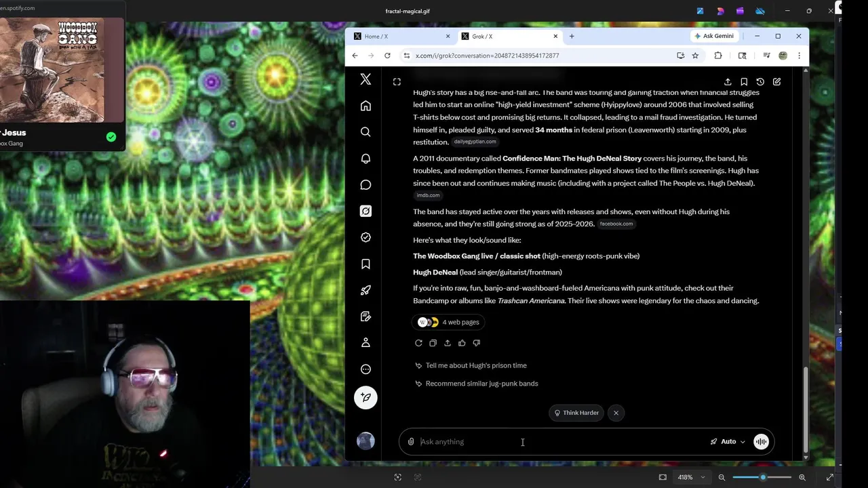Ask 'Recommend similar jug-punk bands'
The image size is (868, 488).
click(x=481, y=384)
